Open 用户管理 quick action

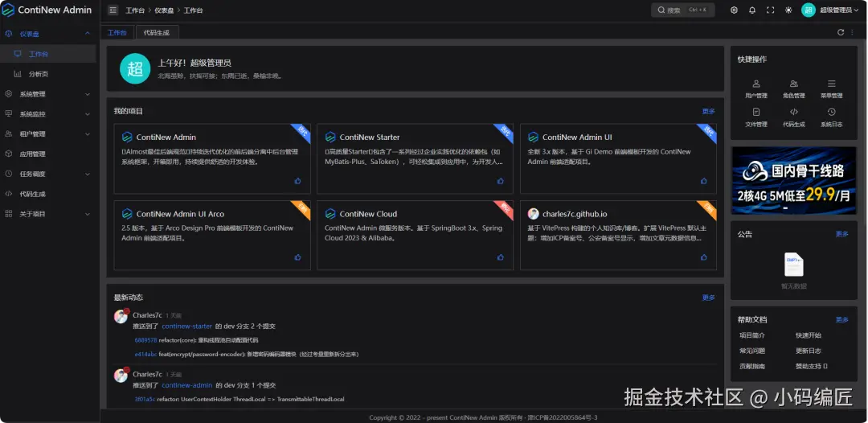coord(756,88)
